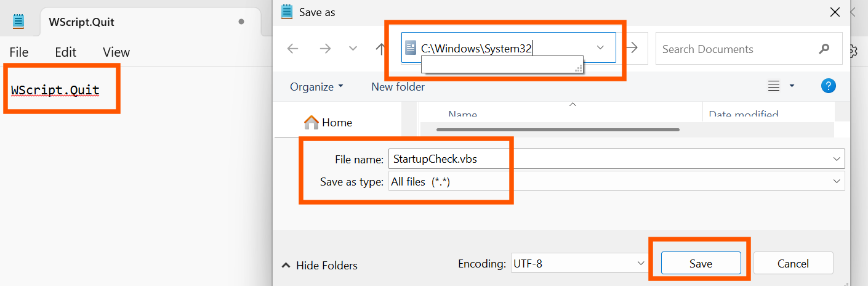Open the dialog Help question mark
This screenshot has height=286, width=868.
click(828, 86)
